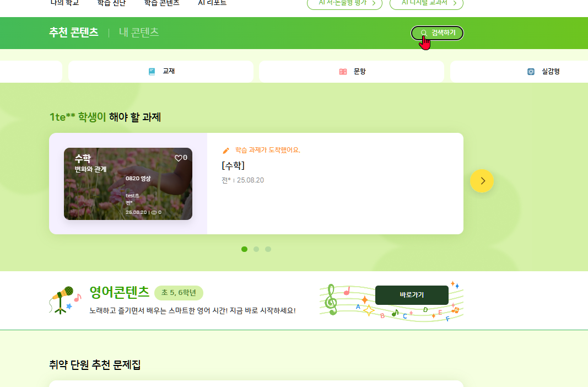Screen dimensions: 588x387
Task: Open the [수학] assignment title
Action: coord(233,165)
